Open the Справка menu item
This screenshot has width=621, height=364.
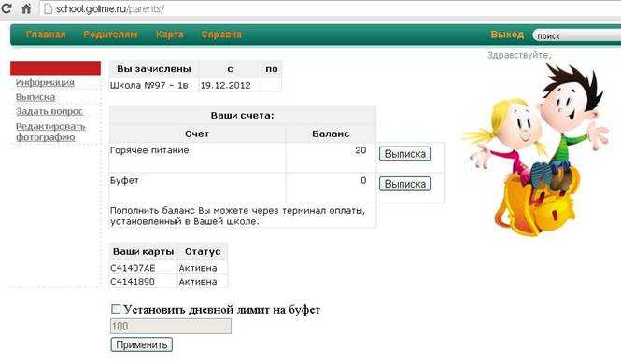(x=221, y=35)
